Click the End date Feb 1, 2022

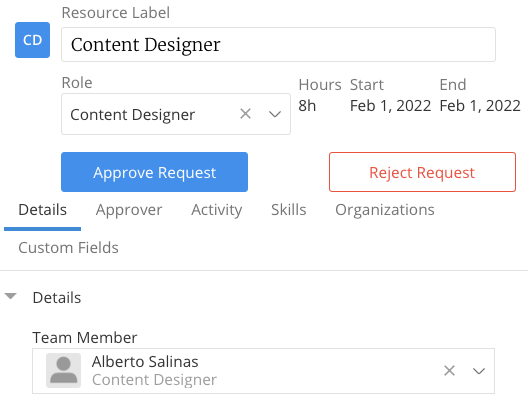(x=480, y=106)
